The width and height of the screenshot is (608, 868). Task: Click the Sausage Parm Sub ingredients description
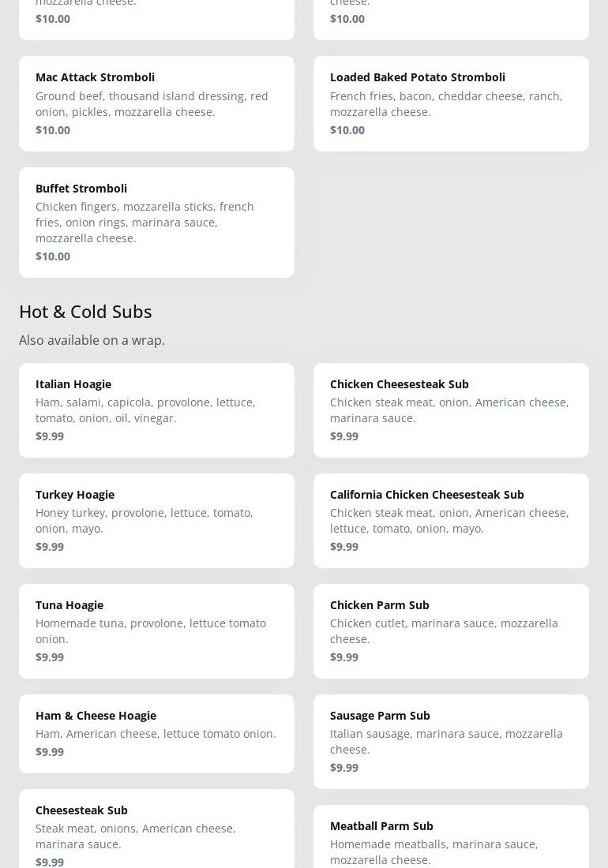pyautogui.click(x=446, y=741)
